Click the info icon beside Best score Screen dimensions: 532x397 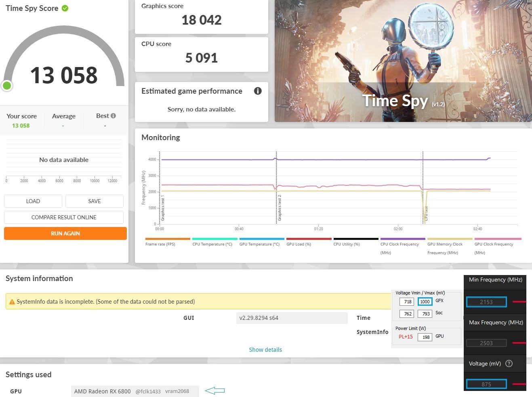pos(113,116)
